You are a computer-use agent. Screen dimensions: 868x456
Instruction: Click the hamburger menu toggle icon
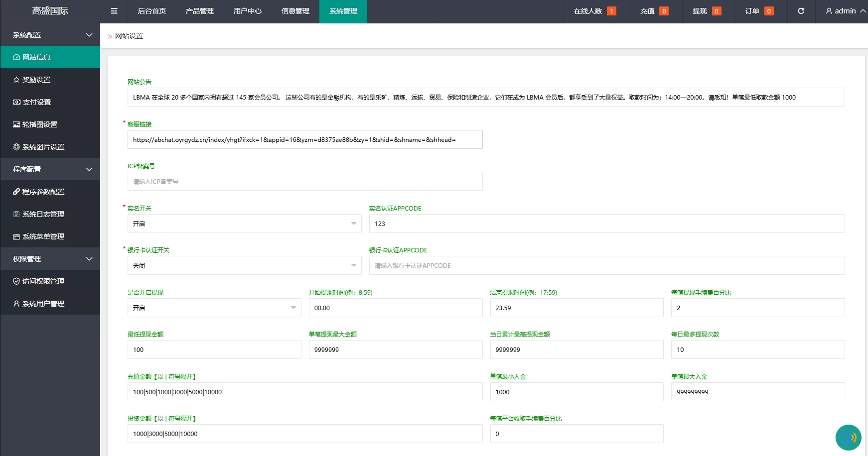point(114,10)
